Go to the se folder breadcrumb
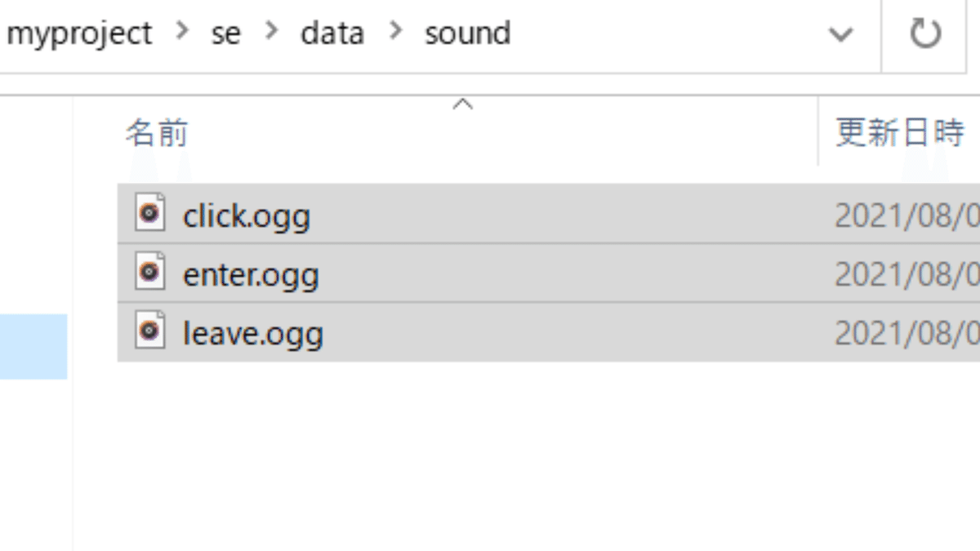Image resolution: width=980 pixels, height=551 pixels. point(226,33)
